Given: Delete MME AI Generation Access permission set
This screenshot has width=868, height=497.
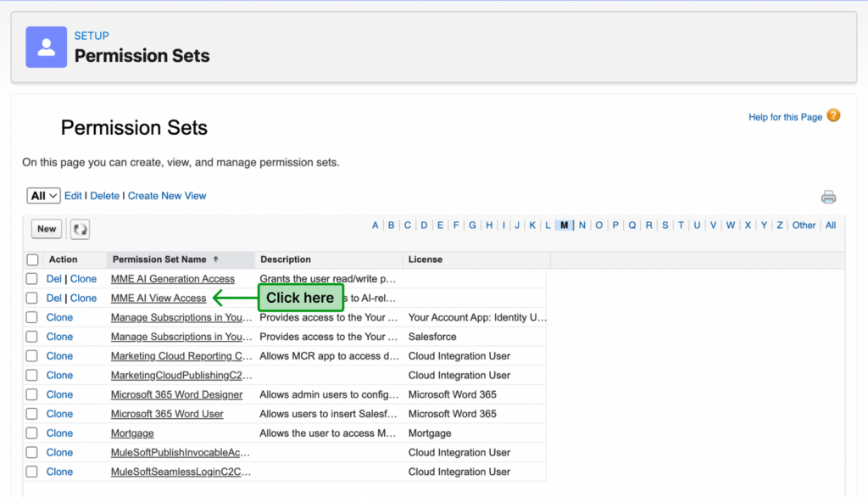Looking at the screenshot, I should point(53,279).
